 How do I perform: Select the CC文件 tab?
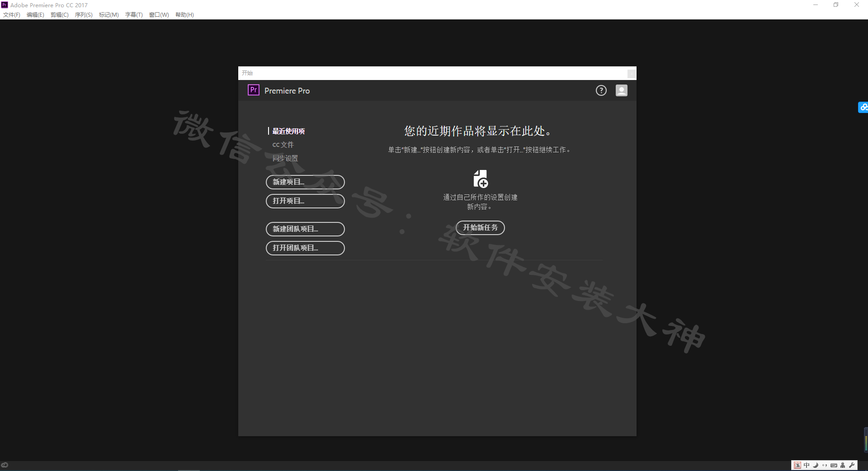(x=283, y=145)
